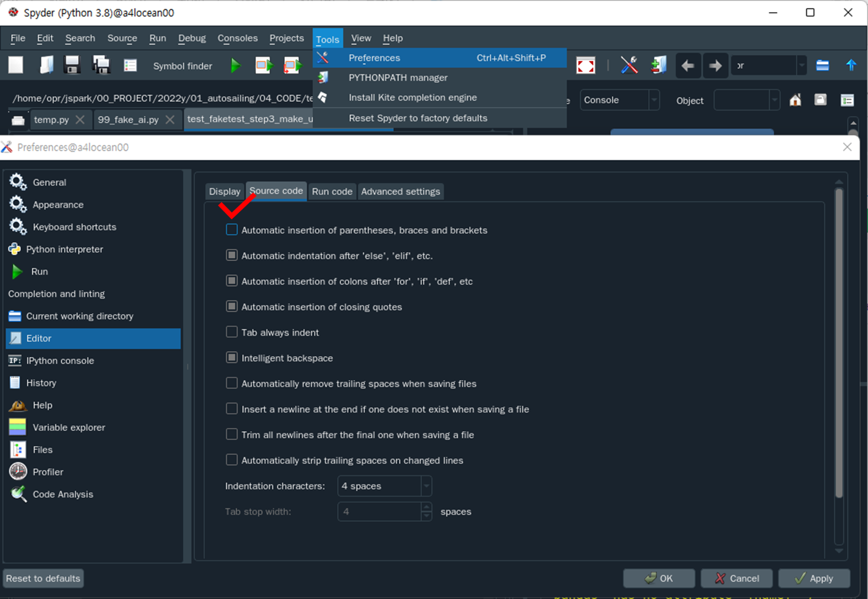This screenshot has width=868, height=599.
Task: Choose Preferences from Tools menu
Action: [x=440, y=58]
